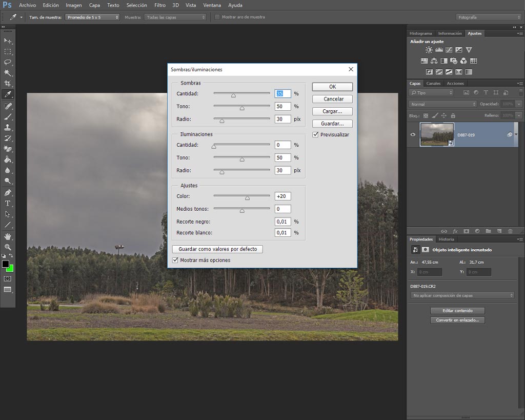This screenshot has width=525, height=420.
Task: Select the Pen tool
Action: [x=8, y=193]
